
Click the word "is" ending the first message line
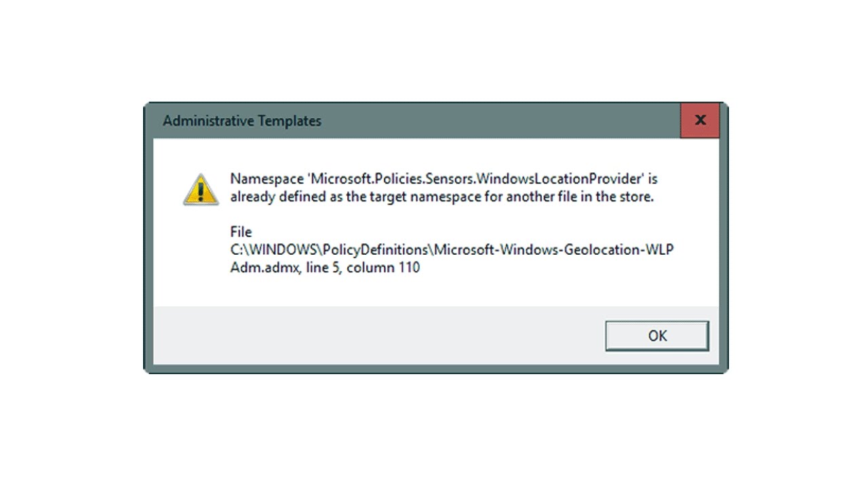point(652,180)
